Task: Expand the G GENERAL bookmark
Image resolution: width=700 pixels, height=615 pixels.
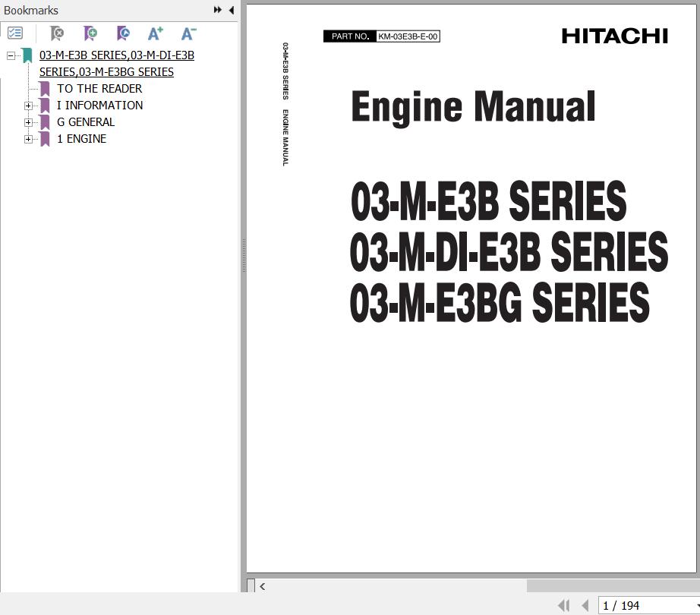Action: 28,122
